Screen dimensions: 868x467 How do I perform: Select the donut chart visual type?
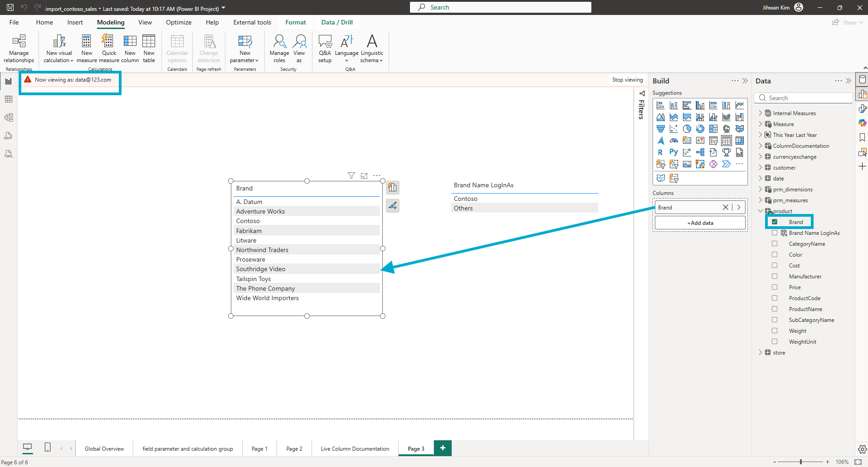point(700,129)
